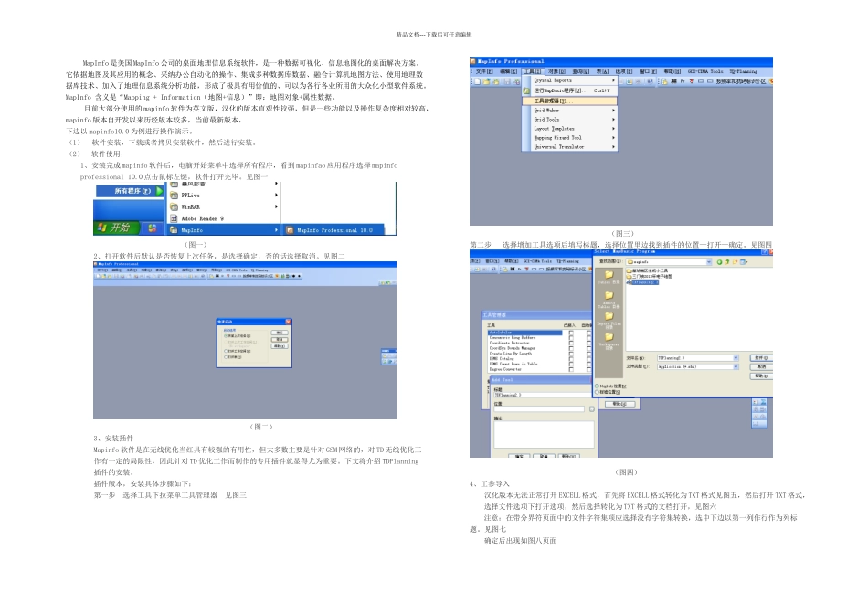Click the Title input field in Add Tool
Screen dimensions: 868x614
(543, 395)
